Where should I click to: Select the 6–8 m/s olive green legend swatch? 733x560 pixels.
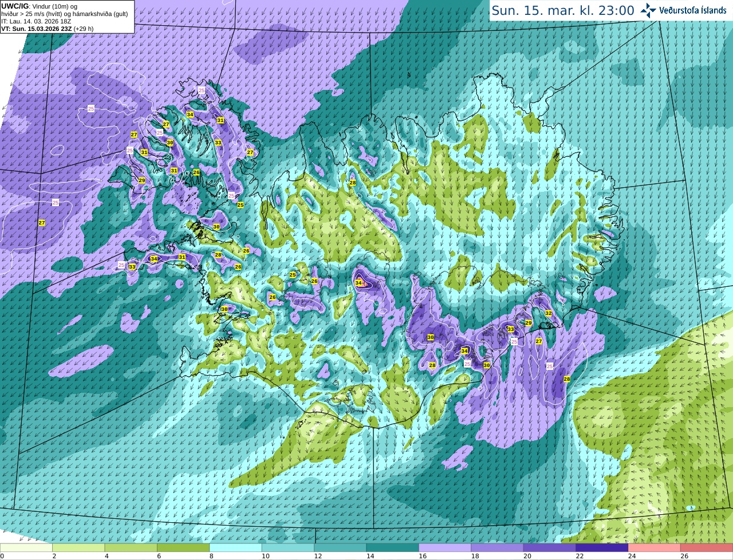183,548
